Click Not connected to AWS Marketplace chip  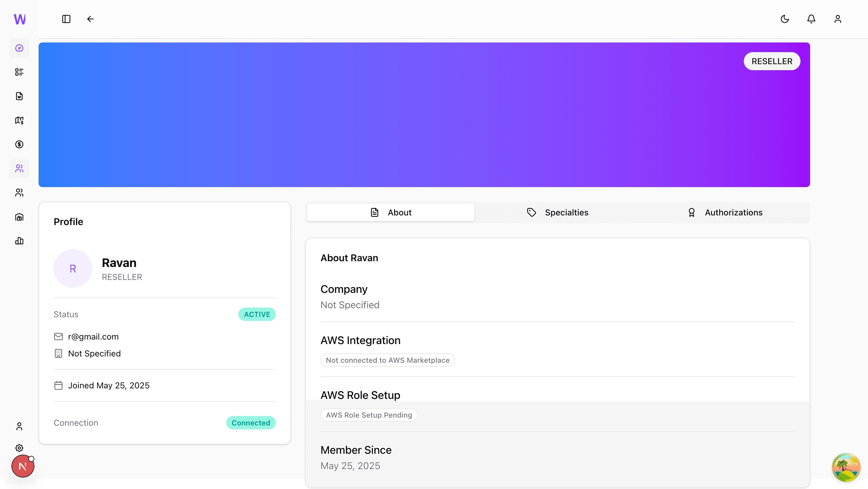tap(388, 360)
